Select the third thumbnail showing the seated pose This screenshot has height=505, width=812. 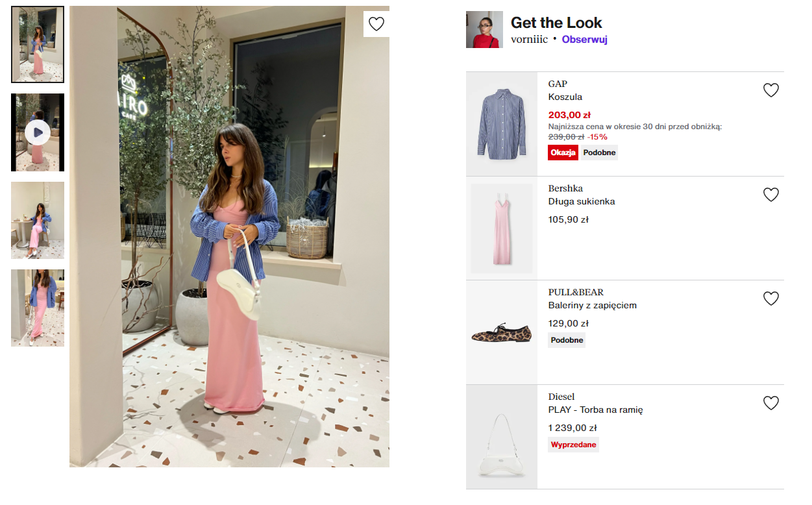click(37, 220)
